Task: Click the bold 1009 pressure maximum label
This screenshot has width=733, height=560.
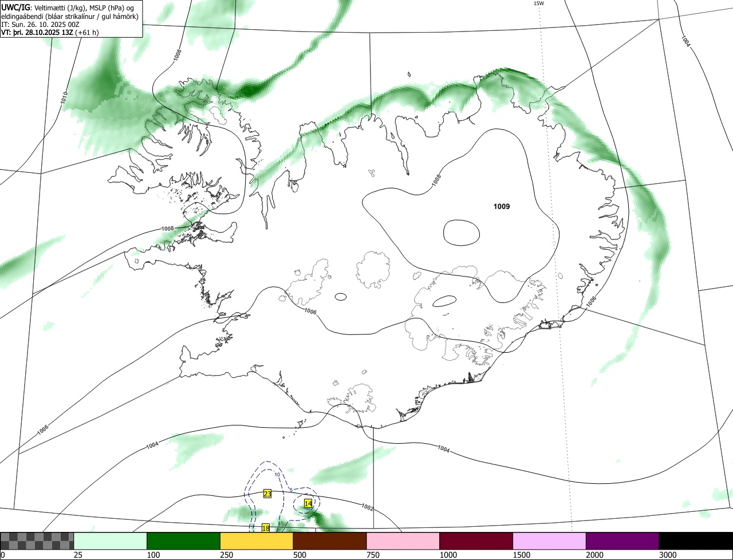Action: click(502, 207)
